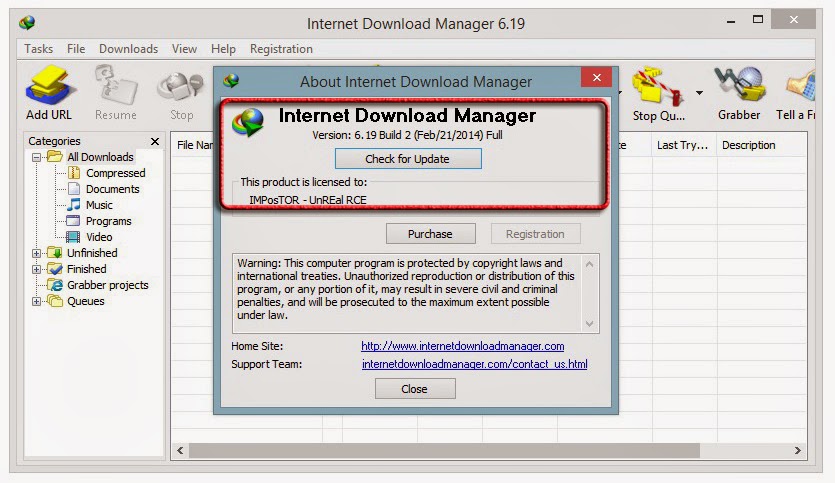Open the Support Team contact link
This screenshot has width=835, height=483.
(474, 364)
